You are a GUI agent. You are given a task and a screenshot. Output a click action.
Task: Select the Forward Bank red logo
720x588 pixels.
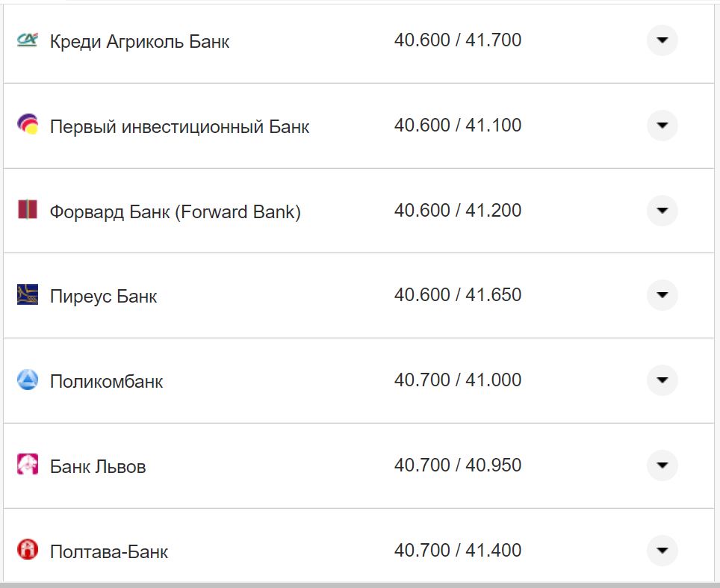[26, 211]
